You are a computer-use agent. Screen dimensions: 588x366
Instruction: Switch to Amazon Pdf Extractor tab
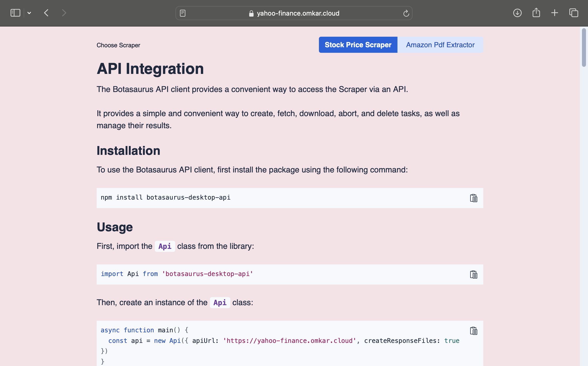click(x=440, y=45)
